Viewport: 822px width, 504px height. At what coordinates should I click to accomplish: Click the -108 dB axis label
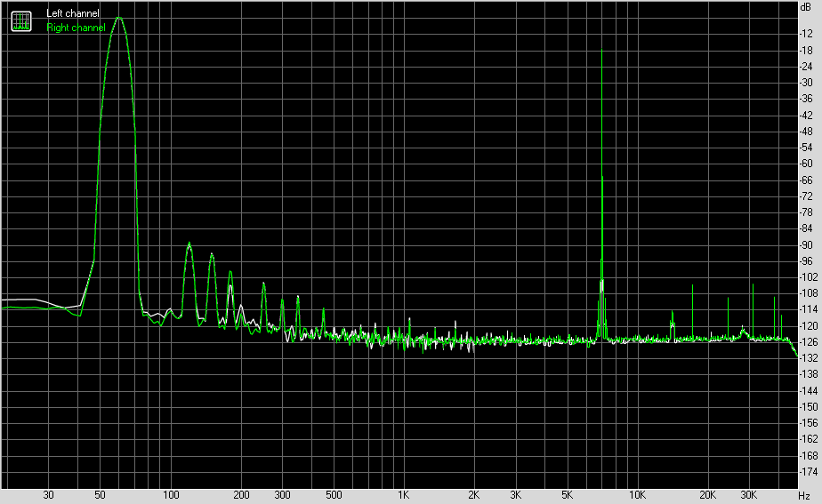pyautogui.click(x=809, y=293)
